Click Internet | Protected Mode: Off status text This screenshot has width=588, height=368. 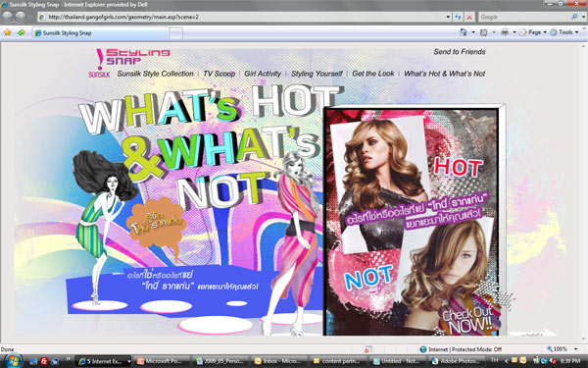coord(465,349)
